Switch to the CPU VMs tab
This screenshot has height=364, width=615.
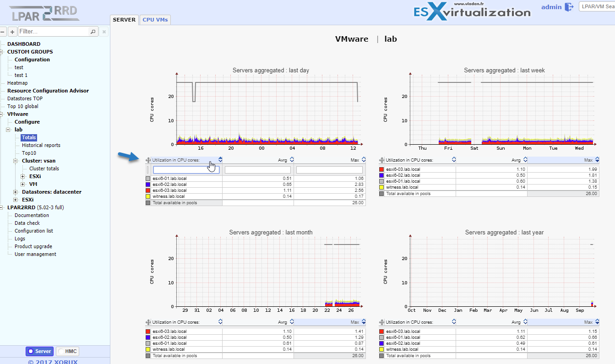[x=155, y=20]
